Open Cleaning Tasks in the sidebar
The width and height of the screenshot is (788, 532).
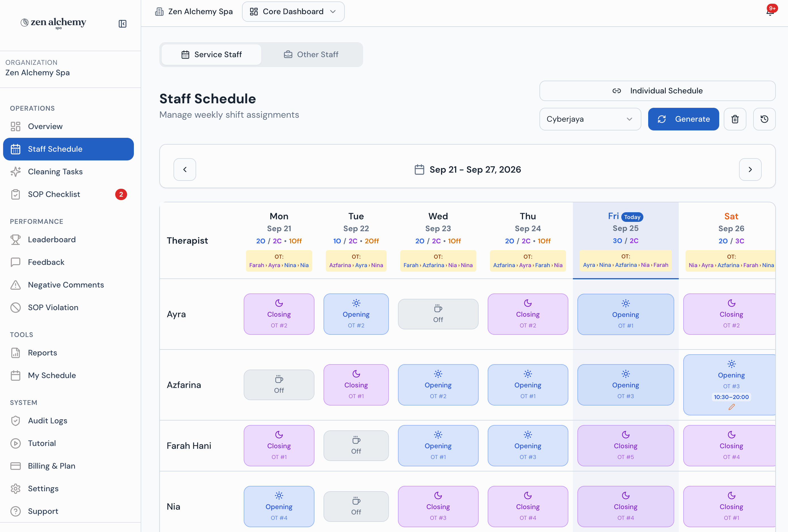point(68,171)
